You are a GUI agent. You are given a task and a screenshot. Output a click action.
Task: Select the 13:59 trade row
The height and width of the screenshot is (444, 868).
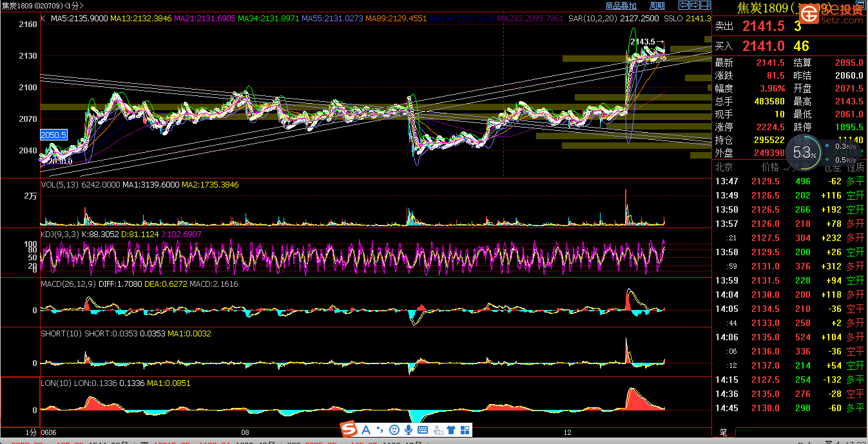[790, 280]
